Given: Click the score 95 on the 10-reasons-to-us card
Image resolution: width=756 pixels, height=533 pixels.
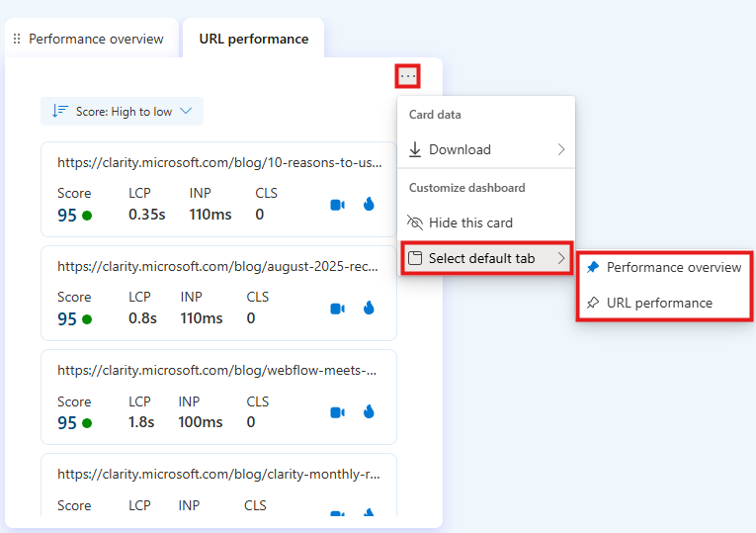Looking at the screenshot, I should pos(67,216).
